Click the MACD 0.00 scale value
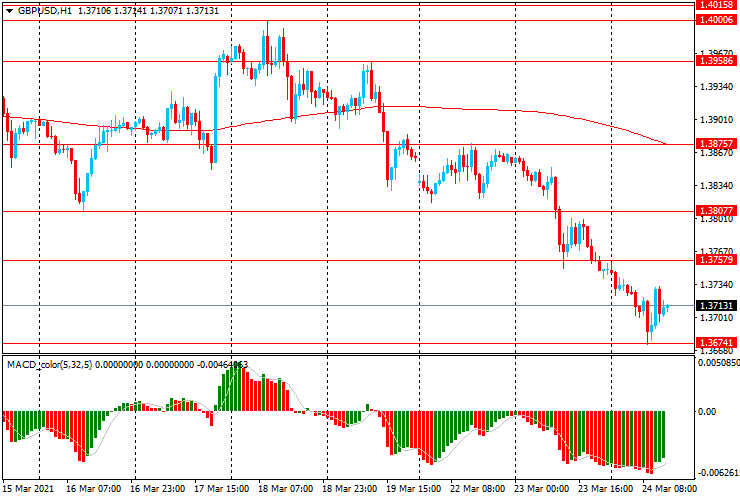The height and width of the screenshot is (500, 740). coord(707,412)
